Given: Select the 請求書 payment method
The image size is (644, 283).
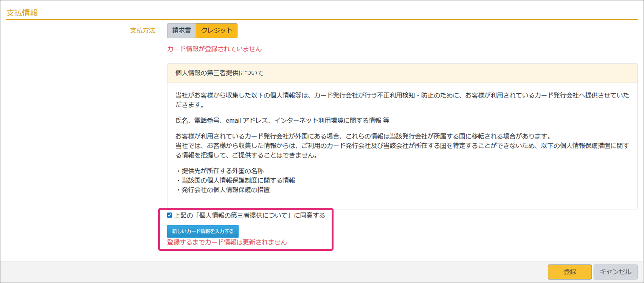Looking at the screenshot, I should [182, 31].
